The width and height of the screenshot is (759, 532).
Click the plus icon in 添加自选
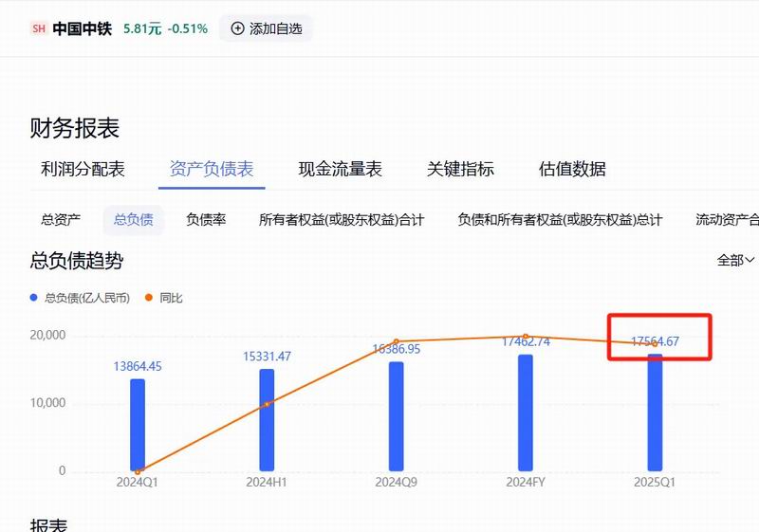[x=237, y=28]
